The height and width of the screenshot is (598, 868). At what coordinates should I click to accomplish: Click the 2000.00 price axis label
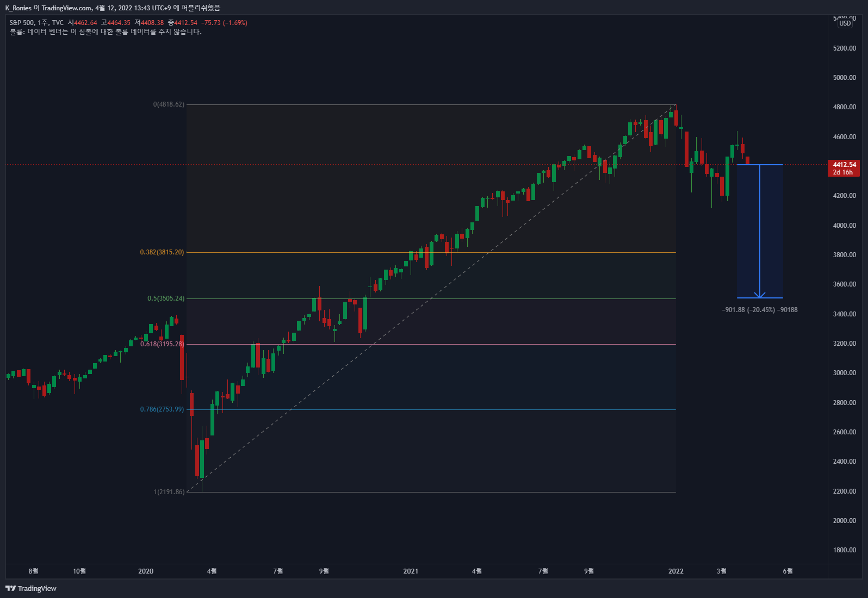coord(844,521)
